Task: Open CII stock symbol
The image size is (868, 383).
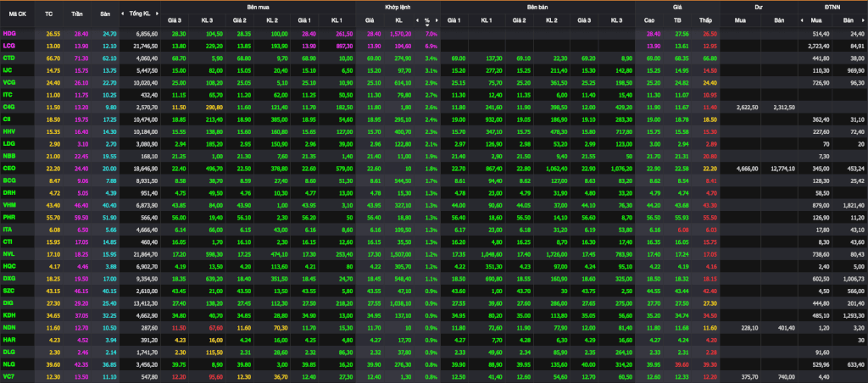Action: click(x=8, y=119)
